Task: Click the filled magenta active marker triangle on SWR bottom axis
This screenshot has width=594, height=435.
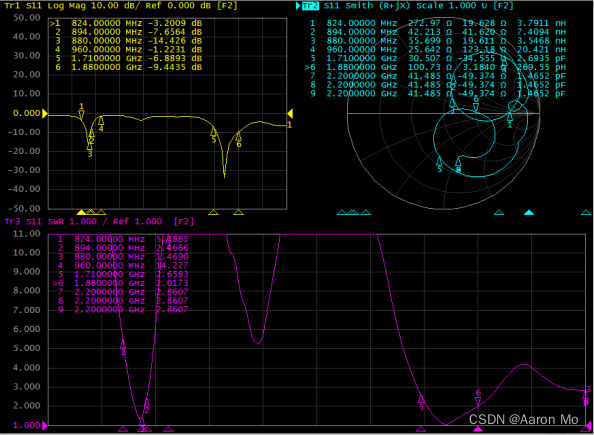Action: pyautogui.click(x=478, y=429)
